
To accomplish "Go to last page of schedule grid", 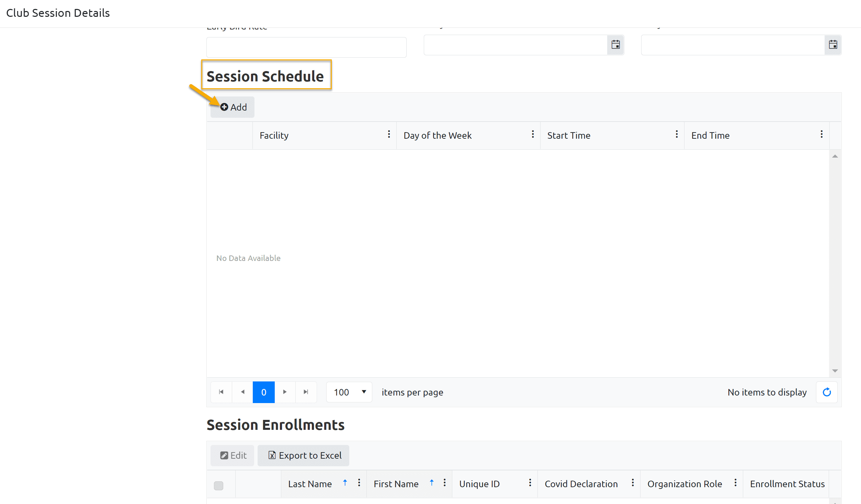I will click(306, 392).
